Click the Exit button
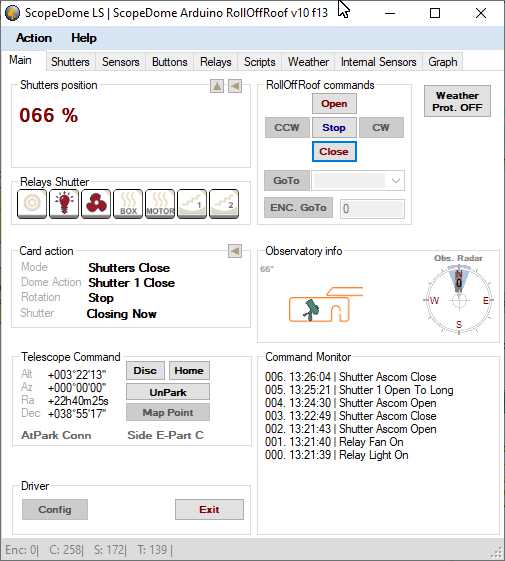 pos(209,509)
